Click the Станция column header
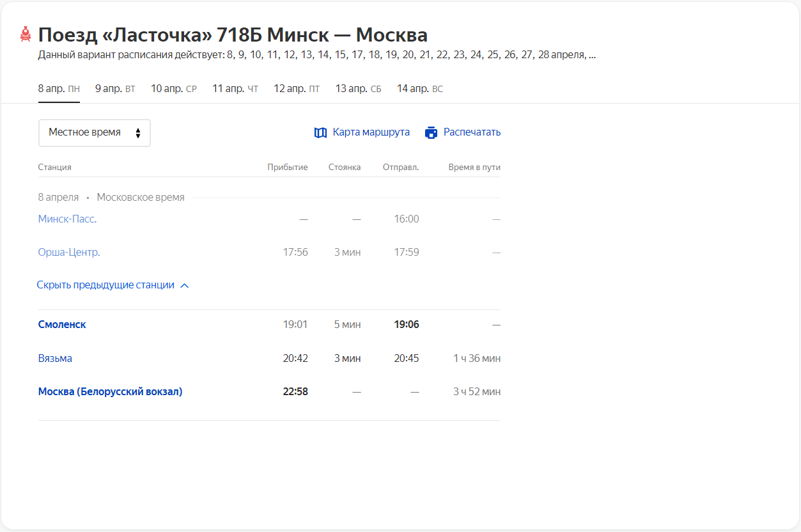801x532 pixels. pyautogui.click(x=55, y=166)
